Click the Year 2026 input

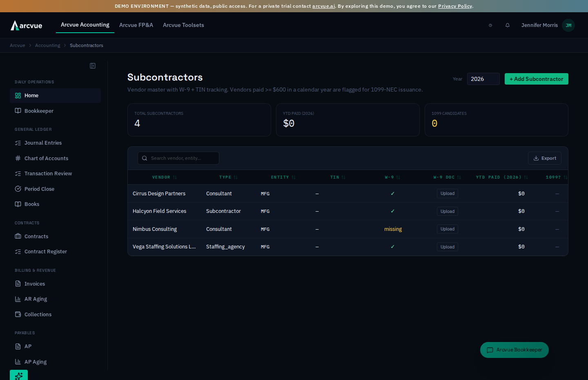pyautogui.click(x=483, y=79)
